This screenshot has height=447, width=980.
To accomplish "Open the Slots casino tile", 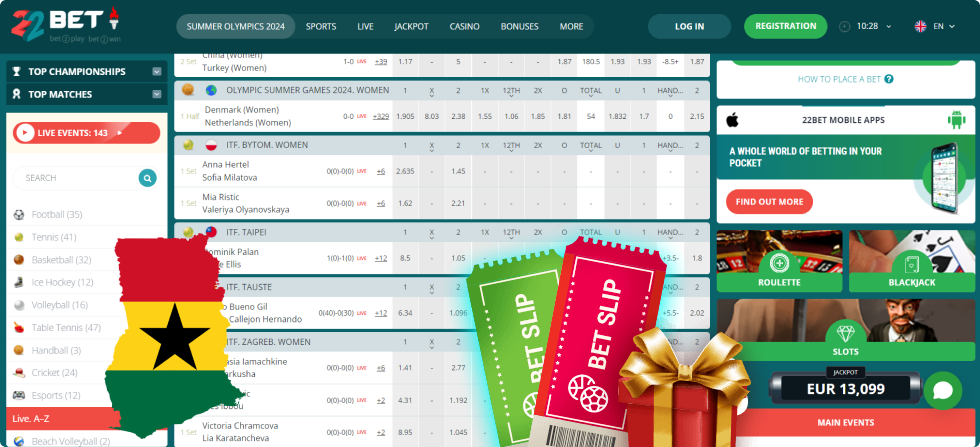I will (845, 330).
